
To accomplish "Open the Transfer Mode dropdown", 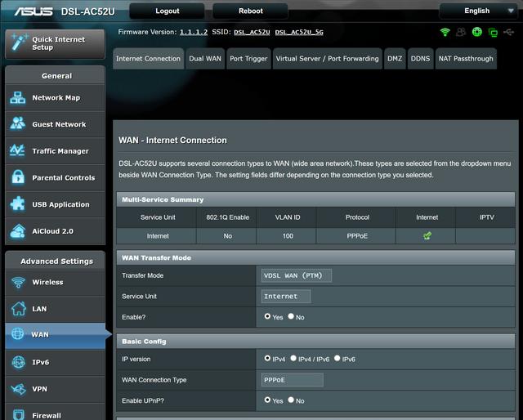I will [x=296, y=275].
